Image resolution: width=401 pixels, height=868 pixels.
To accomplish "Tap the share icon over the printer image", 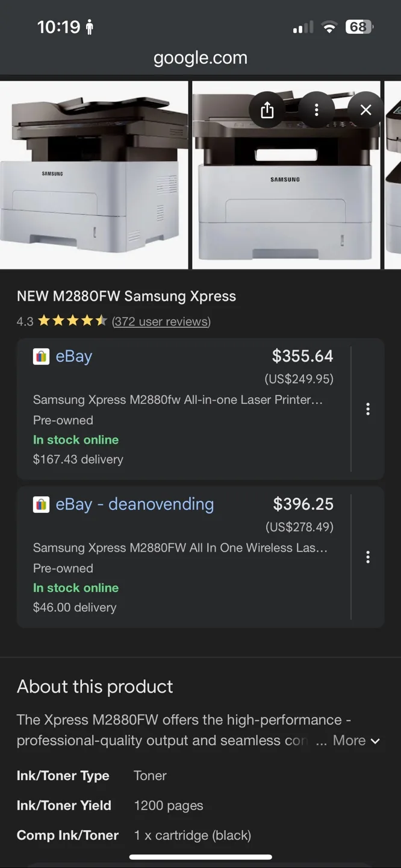I will tap(267, 110).
